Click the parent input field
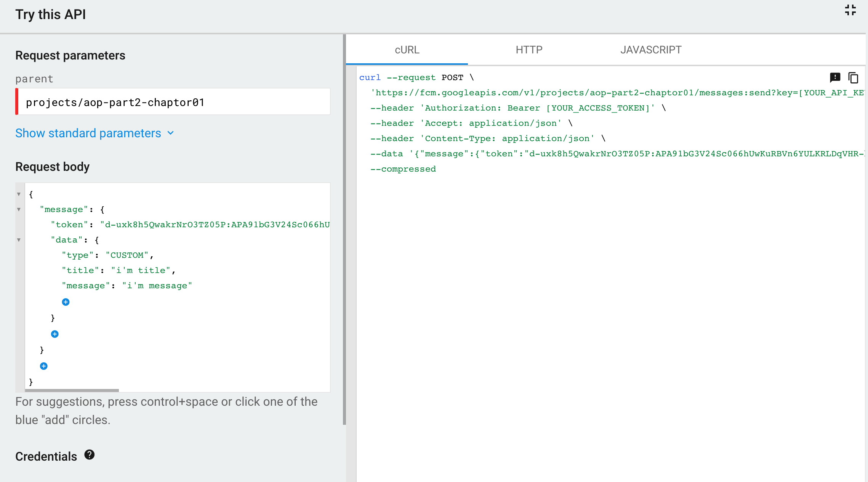The height and width of the screenshot is (482, 868). coord(174,102)
